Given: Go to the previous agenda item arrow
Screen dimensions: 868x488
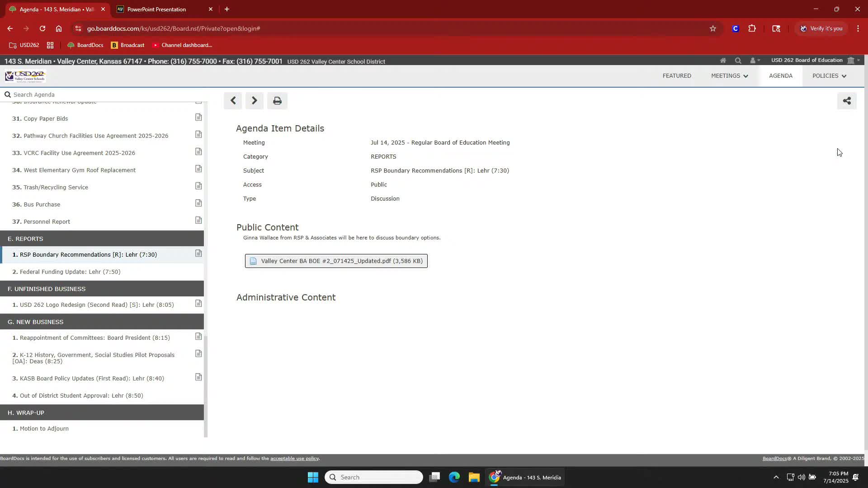Looking at the screenshot, I should 233,101.
